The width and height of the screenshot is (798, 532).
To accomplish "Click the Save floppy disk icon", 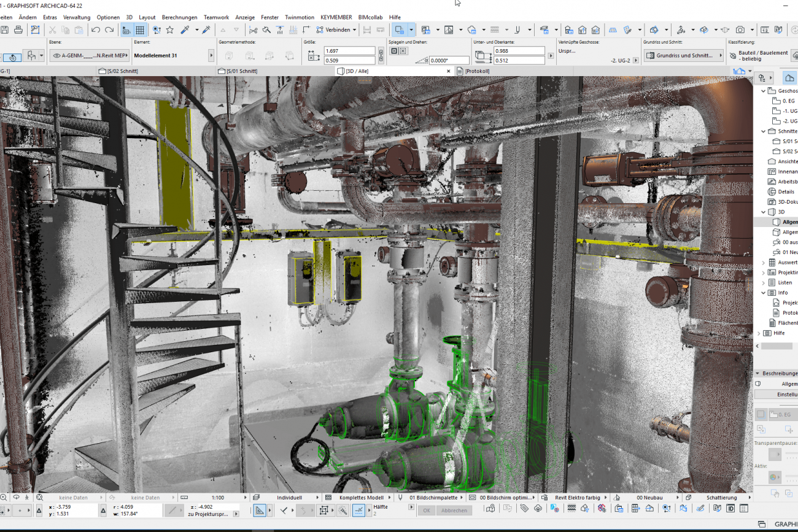I will [5, 29].
